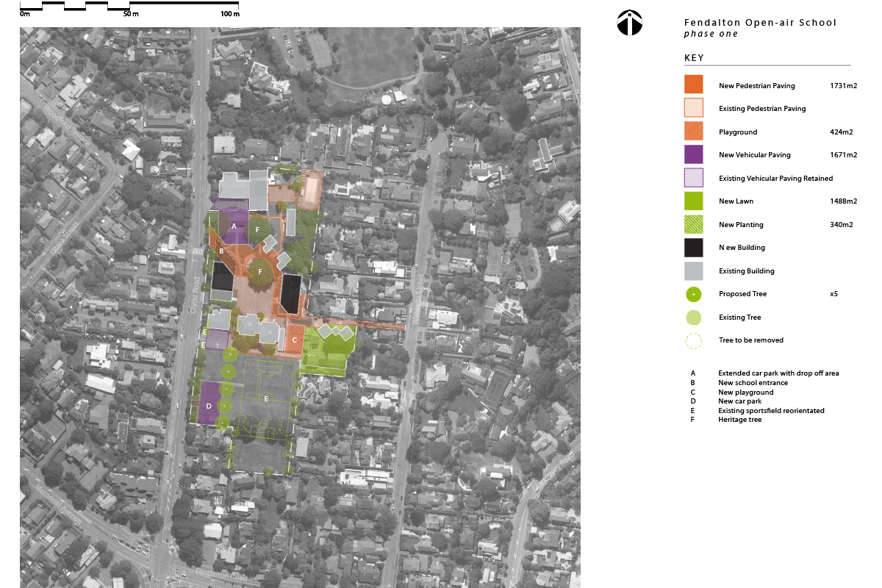
Task: Click the 'New Planting' label
Action: pos(741,225)
